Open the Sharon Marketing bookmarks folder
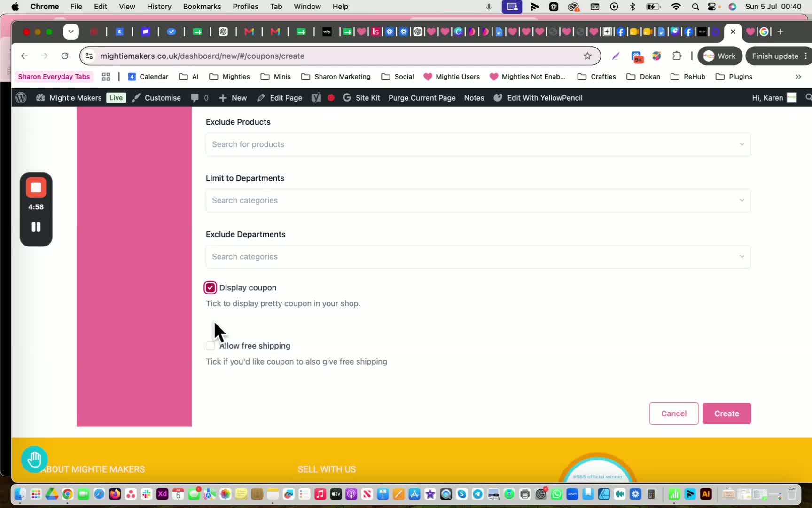This screenshot has height=508, width=812. 336,77
